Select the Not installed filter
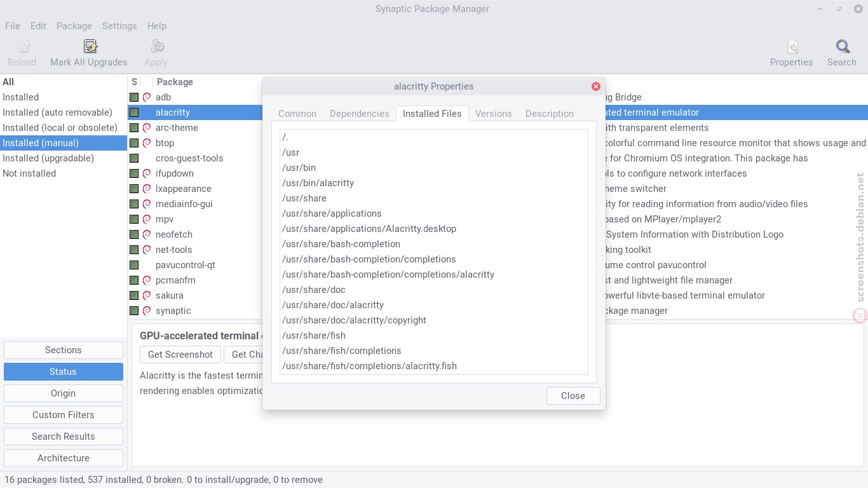868x488 pixels. pos(64,173)
